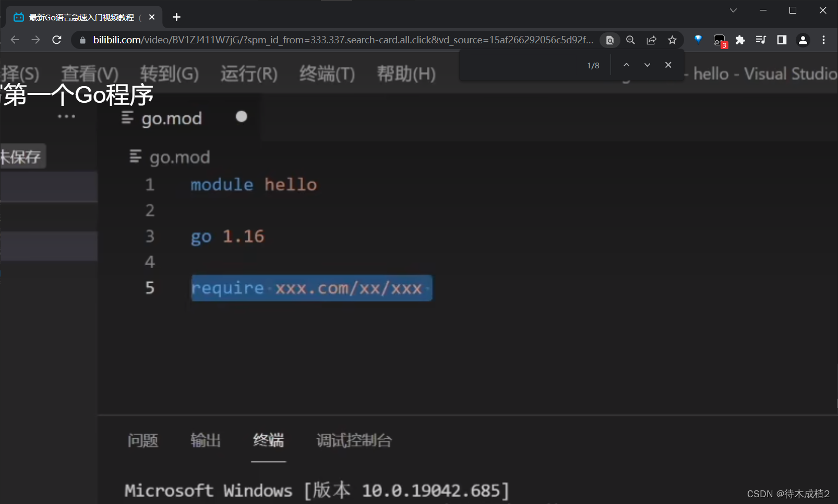Click the blue shield extension icon
This screenshot has width=838, height=504.
(698, 40)
